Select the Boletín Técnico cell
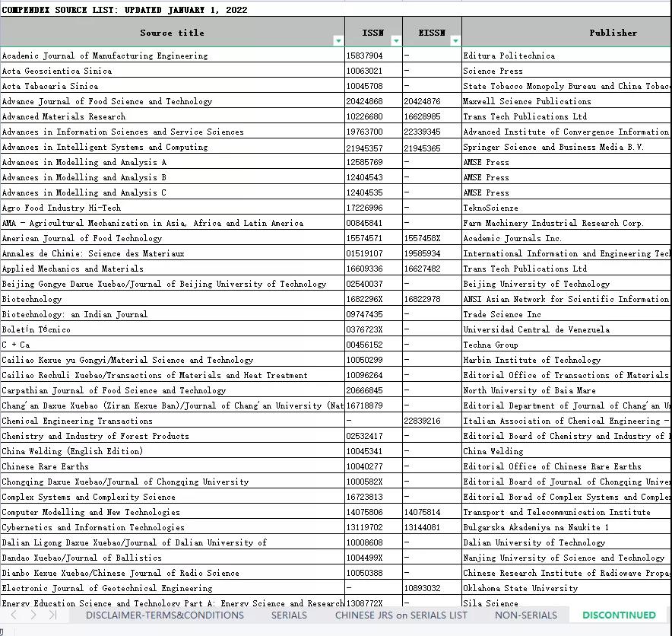This screenshot has width=672, height=636. click(x=173, y=329)
